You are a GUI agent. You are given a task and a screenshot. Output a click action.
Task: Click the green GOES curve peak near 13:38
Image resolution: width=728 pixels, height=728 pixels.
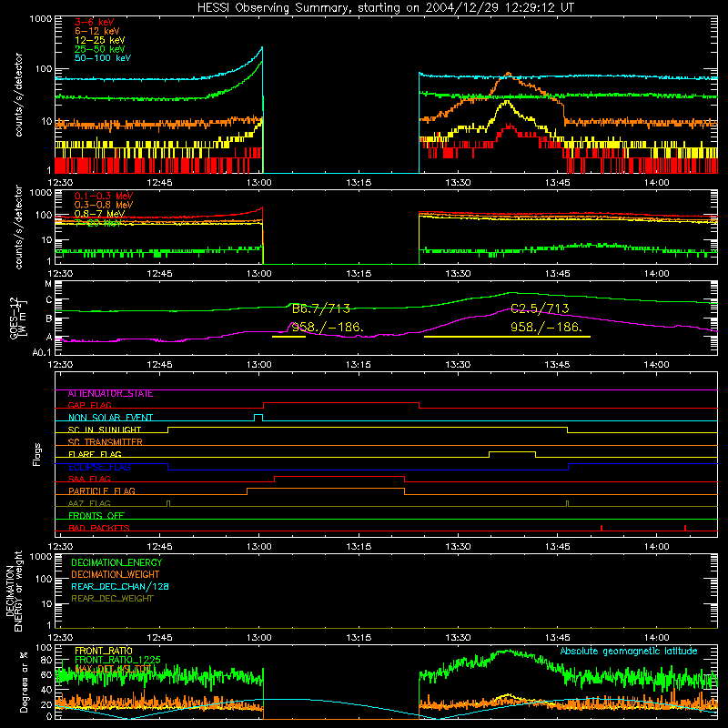(x=511, y=292)
